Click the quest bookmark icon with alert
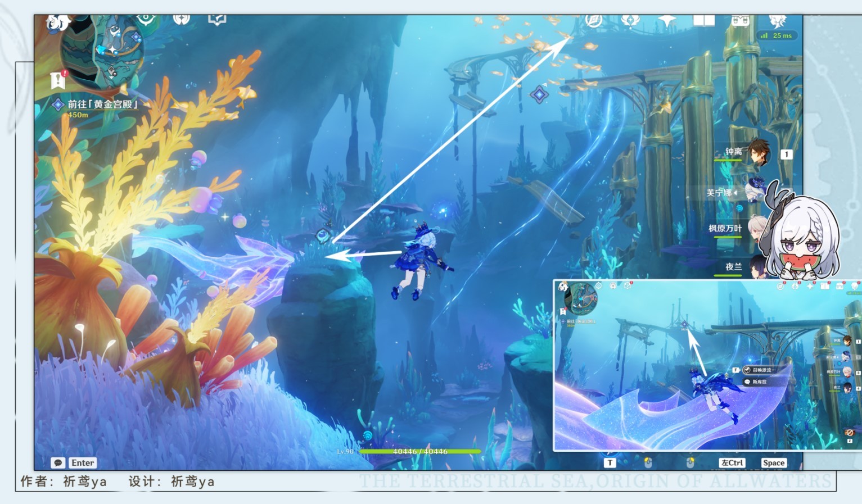 [x=58, y=80]
